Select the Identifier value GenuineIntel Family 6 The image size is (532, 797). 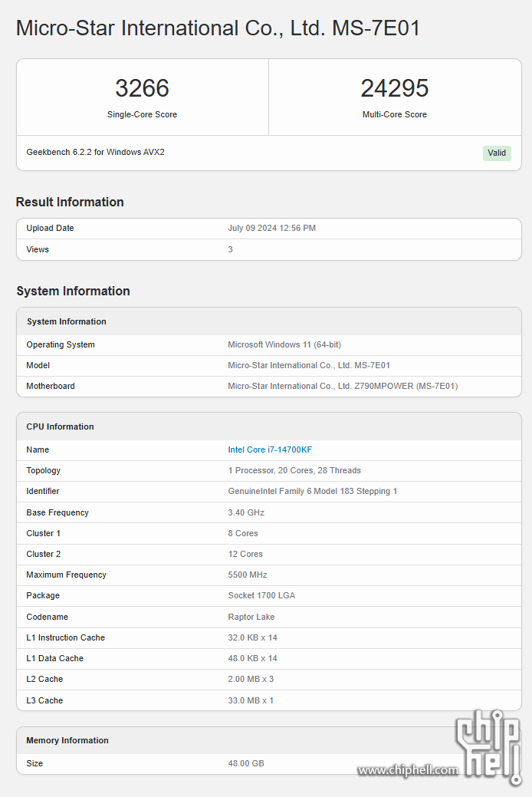click(313, 492)
